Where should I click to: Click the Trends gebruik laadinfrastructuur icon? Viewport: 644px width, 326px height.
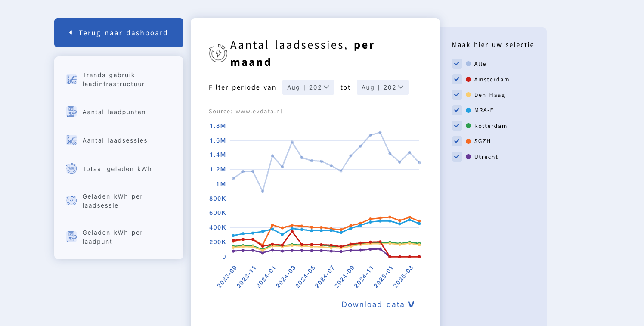[71, 79]
